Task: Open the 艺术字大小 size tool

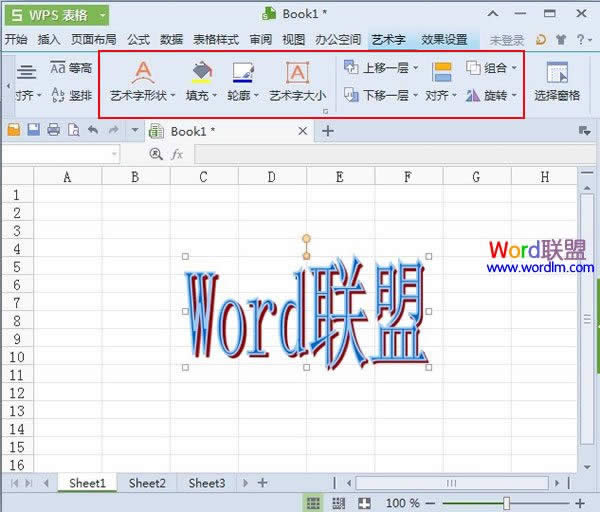Action: [x=298, y=81]
